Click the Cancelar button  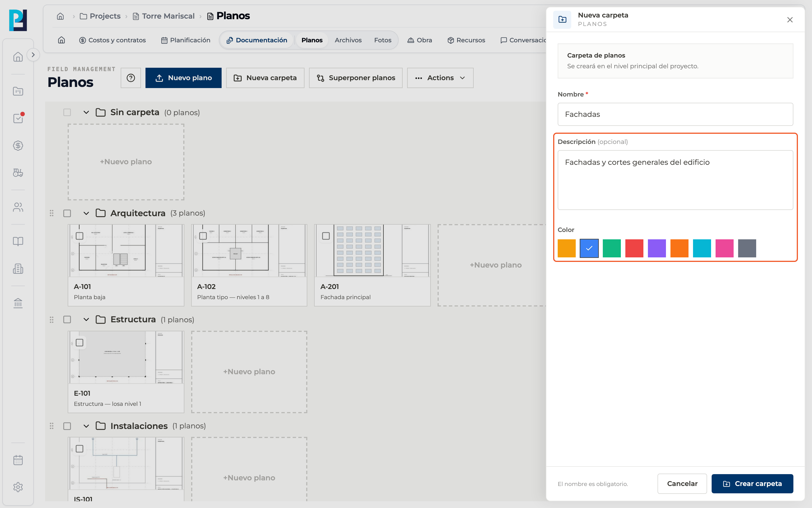pyautogui.click(x=682, y=483)
